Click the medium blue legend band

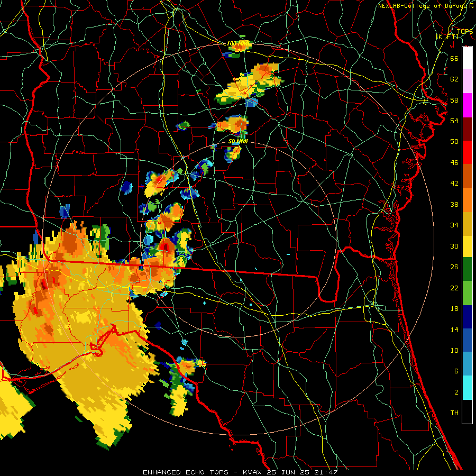467,340
